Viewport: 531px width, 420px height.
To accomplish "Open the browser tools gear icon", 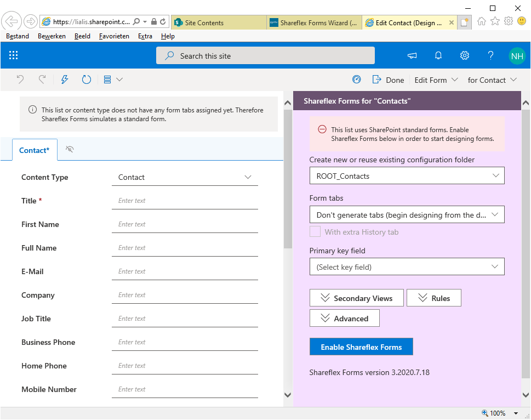I will click(509, 21).
